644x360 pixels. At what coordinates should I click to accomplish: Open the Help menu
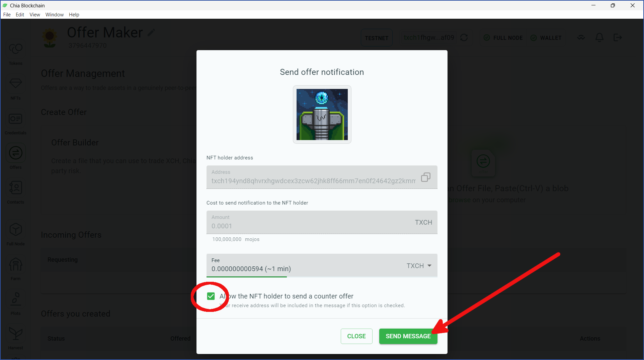click(x=74, y=15)
